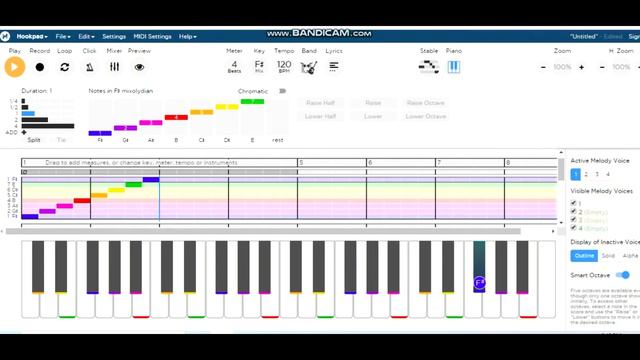Viewport: 640px width, 360px height.
Task: Select Outline inactive voice display
Action: click(584, 256)
